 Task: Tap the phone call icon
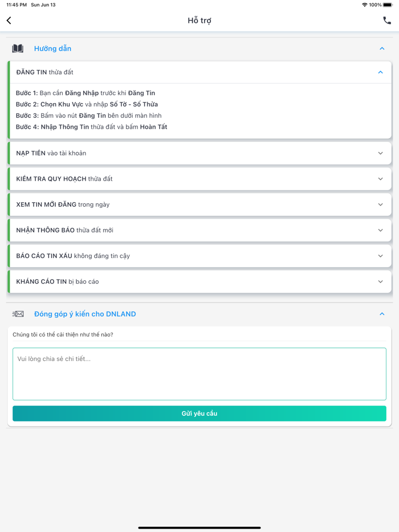tap(387, 21)
